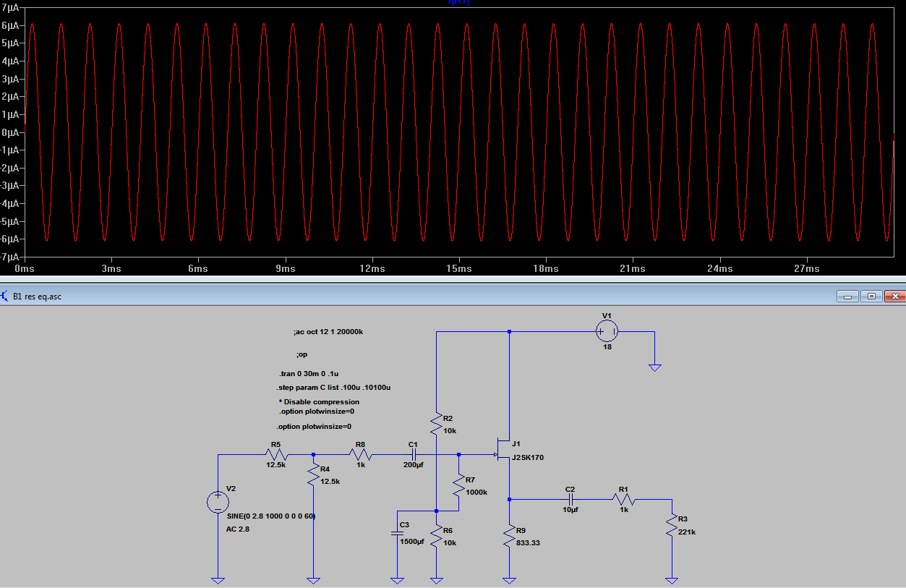The width and height of the screenshot is (906, 588).
Task: Click the 12.5k value of R5
Action: tap(276, 465)
